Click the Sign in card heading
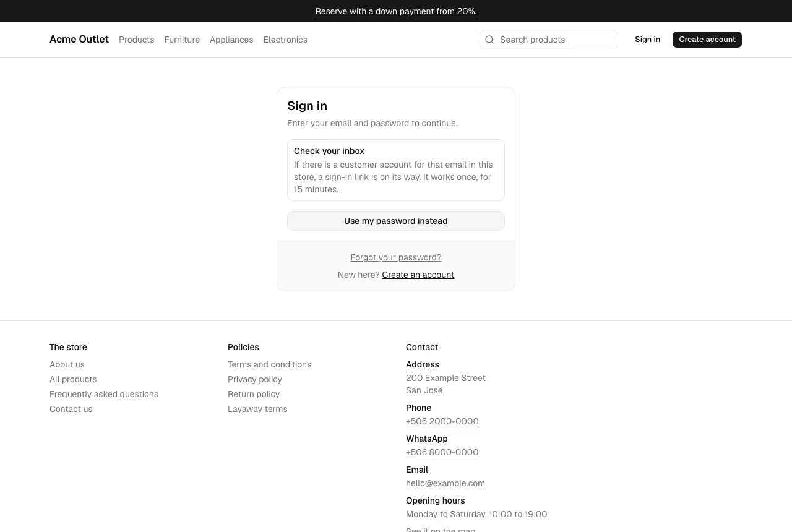 tap(307, 106)
